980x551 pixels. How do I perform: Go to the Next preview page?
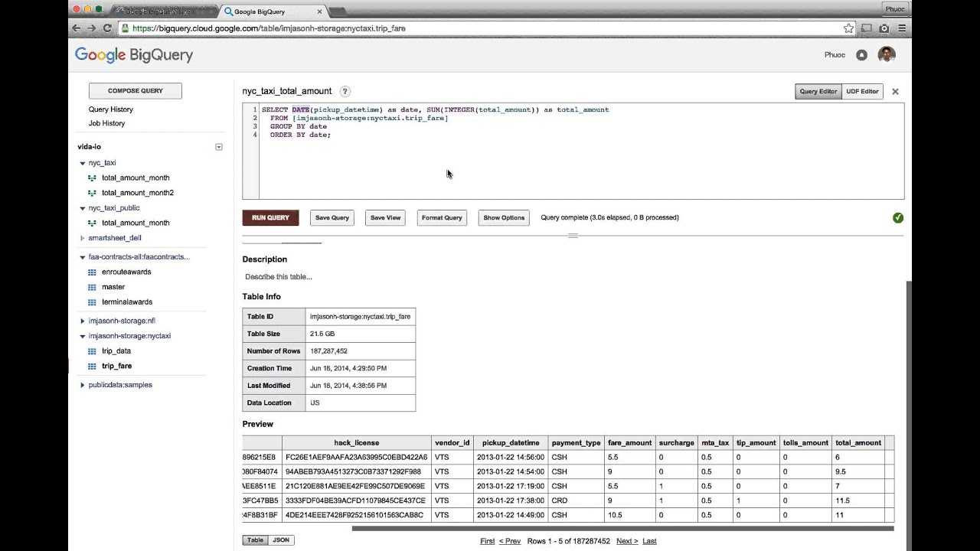pyautogui.click(x=627, y=541)
